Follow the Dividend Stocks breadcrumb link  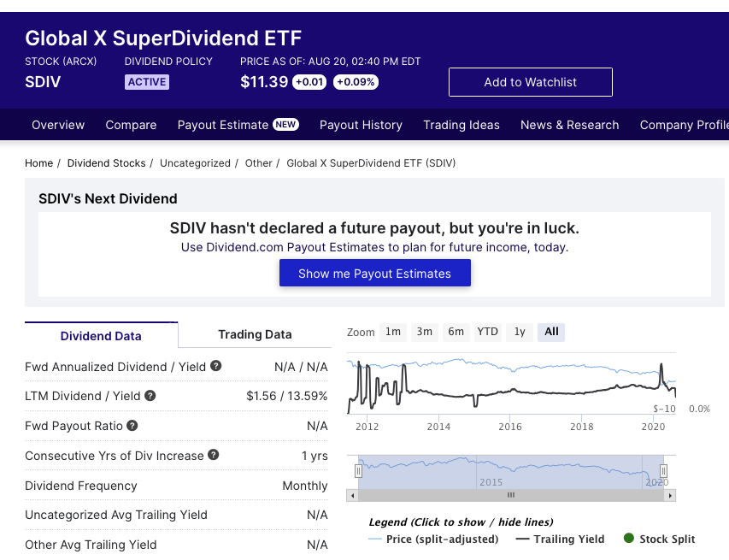click(107, 163)
